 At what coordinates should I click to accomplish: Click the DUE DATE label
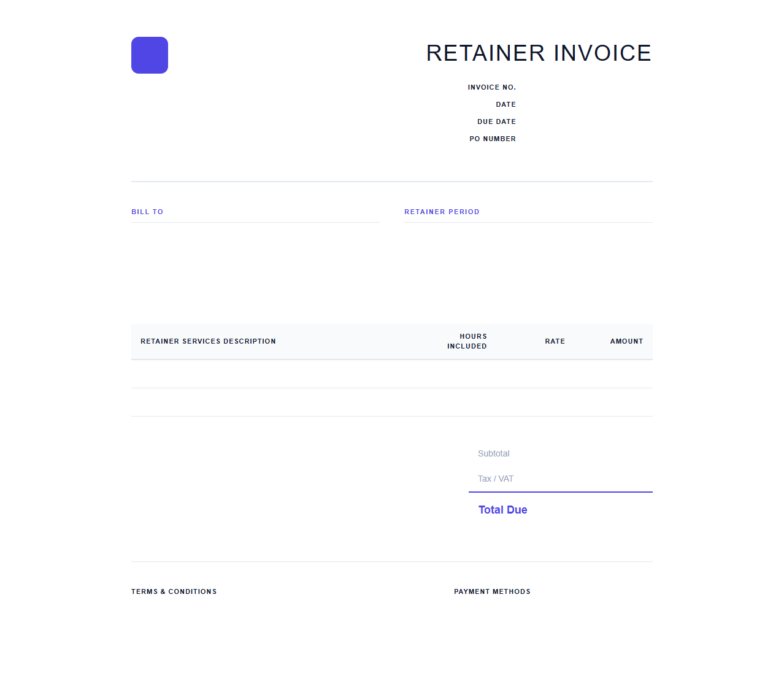coord(497,121)
